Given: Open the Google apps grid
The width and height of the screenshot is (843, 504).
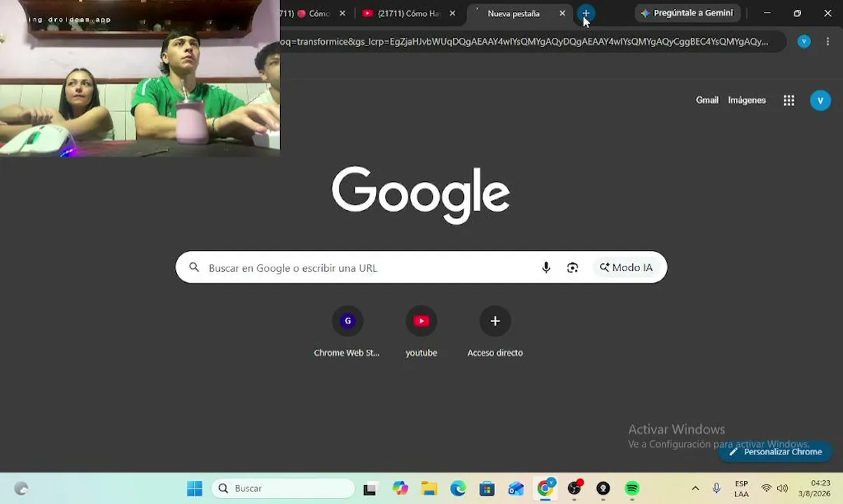Looking at the screenshot, I should pyautogui.click(x=789, y=100).
